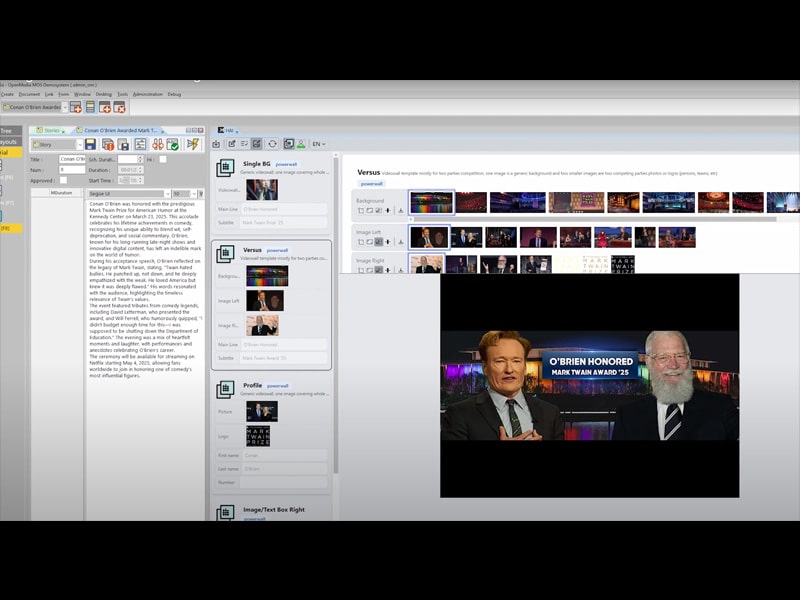Click the template list vertical scrollbar

335,316
